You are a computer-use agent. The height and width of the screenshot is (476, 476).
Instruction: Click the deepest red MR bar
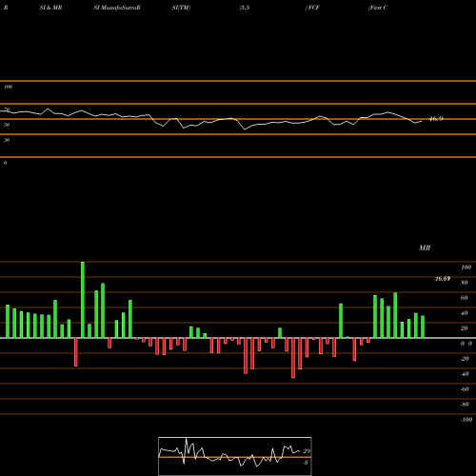pyautogui.click(x=293, y=358)
